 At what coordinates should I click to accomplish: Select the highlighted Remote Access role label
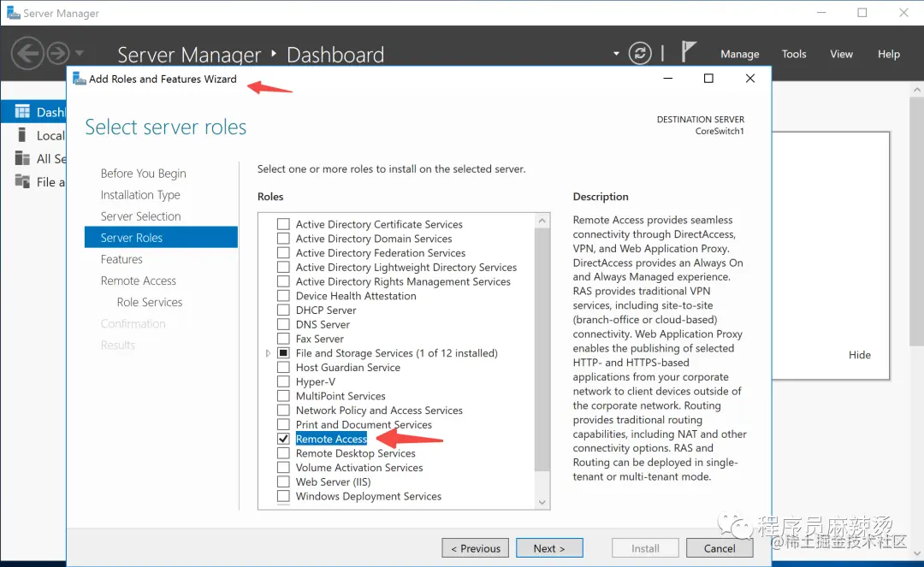(x=331, y=439)
